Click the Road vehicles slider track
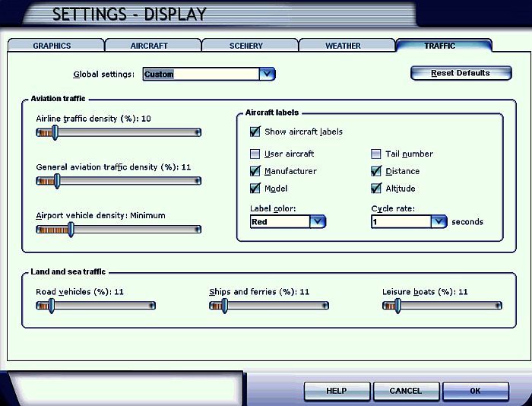Image resolution: width=532 pixels, height=406 pixels. tap(96, 306)
